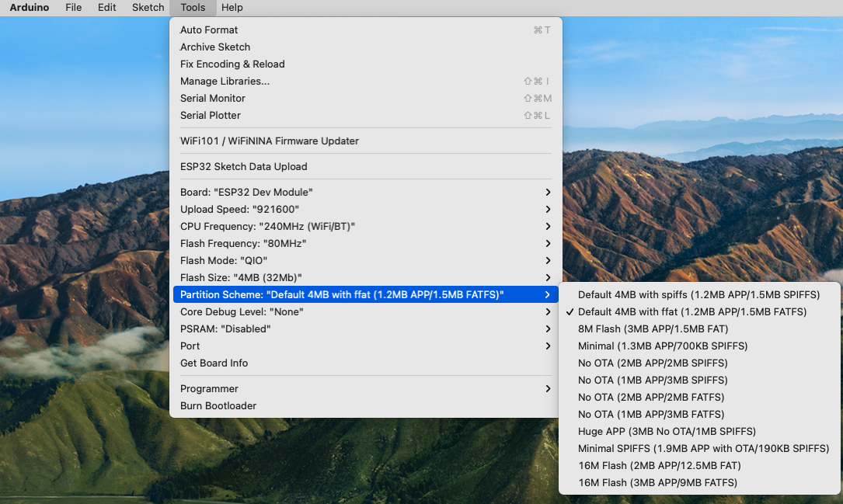Select Huge APP (3MB No OTA/1MB SPIFFS)
Screen dimensions: 843x504
point(699,432)
